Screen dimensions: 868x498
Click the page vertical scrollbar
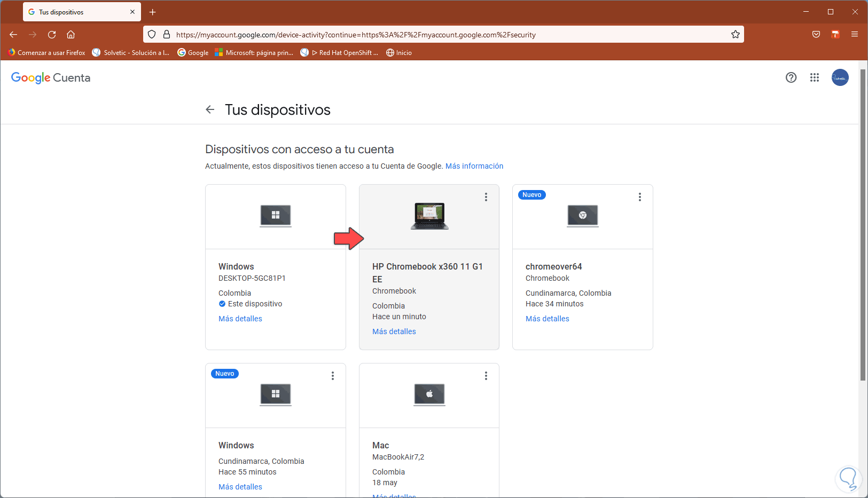(863, 224)
